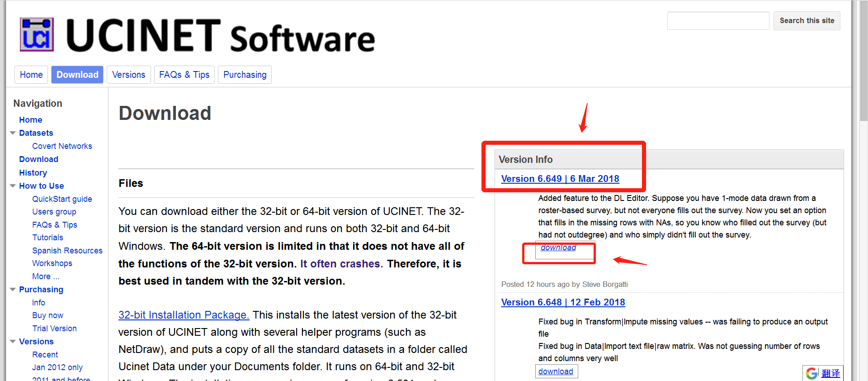Go to the Home tab
This screenshot has height=381, width=868.
click(x=31, y=75)
